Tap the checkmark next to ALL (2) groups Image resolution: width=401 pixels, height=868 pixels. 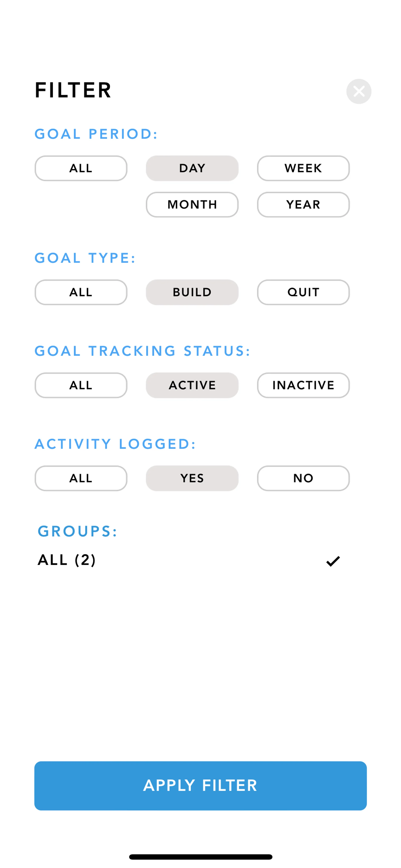coord(332,561)
